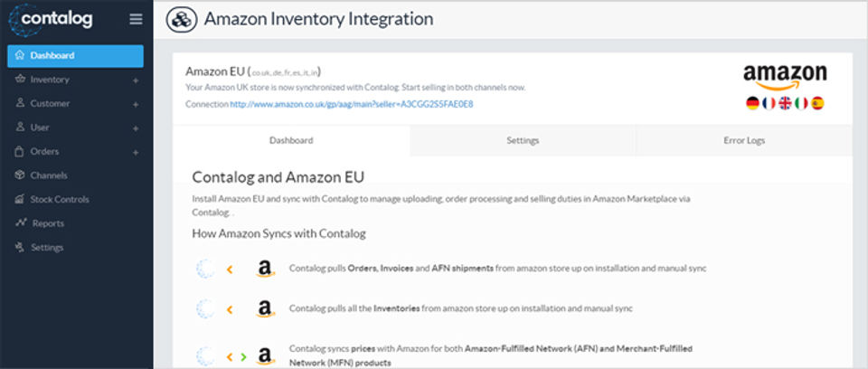Expand the User menu plus sign

(136, 128)
